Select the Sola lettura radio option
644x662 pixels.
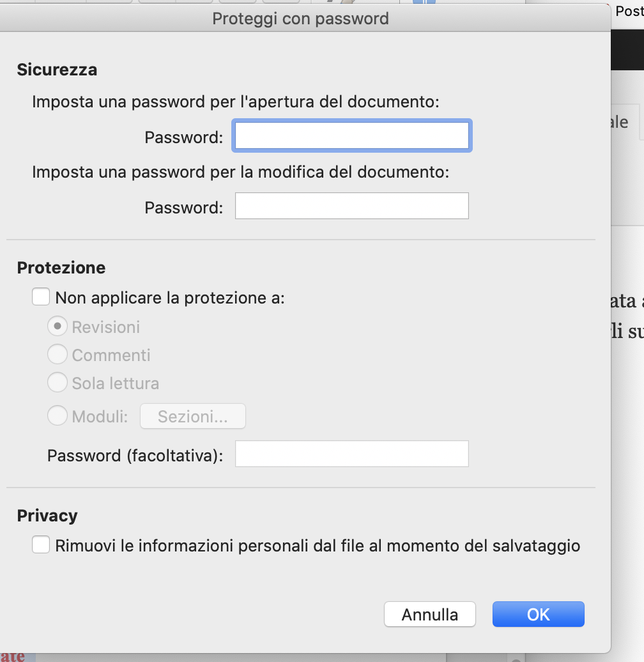click(x=57, y=383)
